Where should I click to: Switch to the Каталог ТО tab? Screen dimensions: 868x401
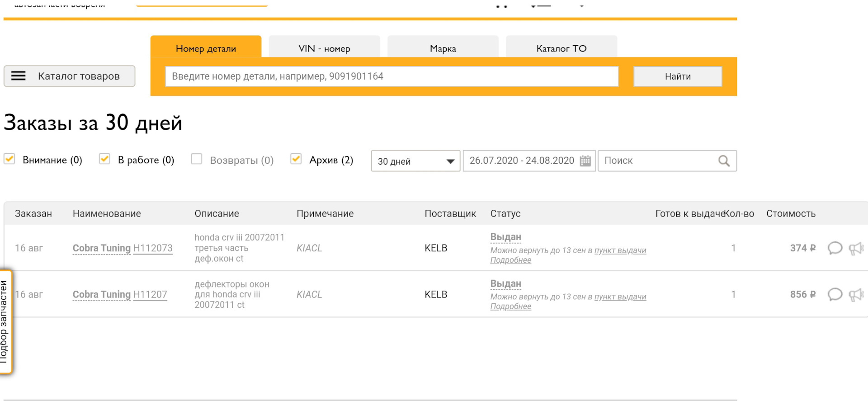click(561, 47)
